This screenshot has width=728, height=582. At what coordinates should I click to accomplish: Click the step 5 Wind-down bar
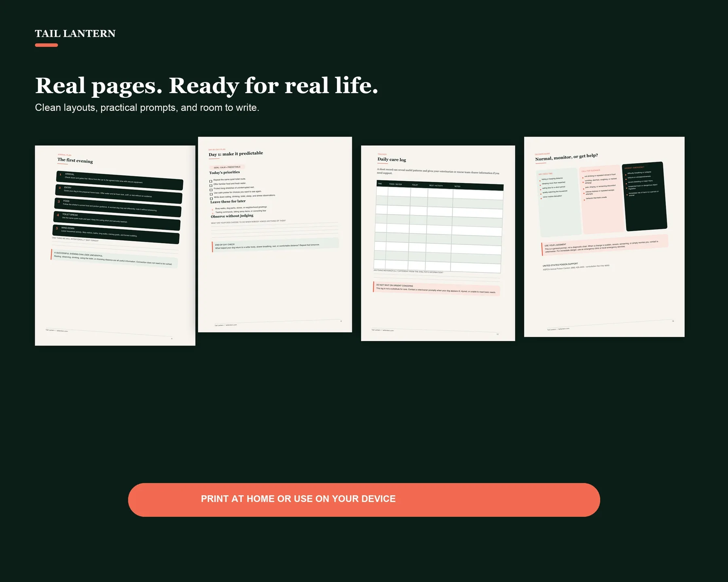tap(116, 234)
